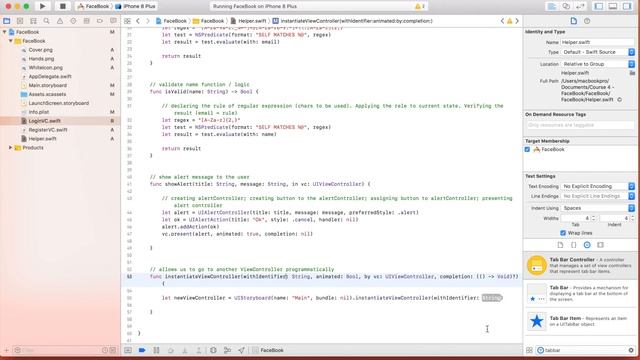Open instantiateViewController function jump bar menu
This screenshot has height=360, width=640.
tap(353, 21)
